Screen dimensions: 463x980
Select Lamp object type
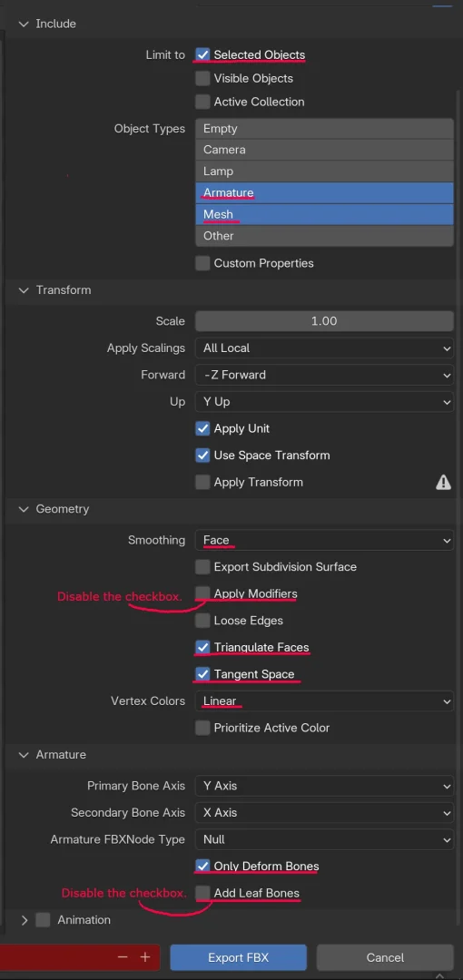pos(324,171)
